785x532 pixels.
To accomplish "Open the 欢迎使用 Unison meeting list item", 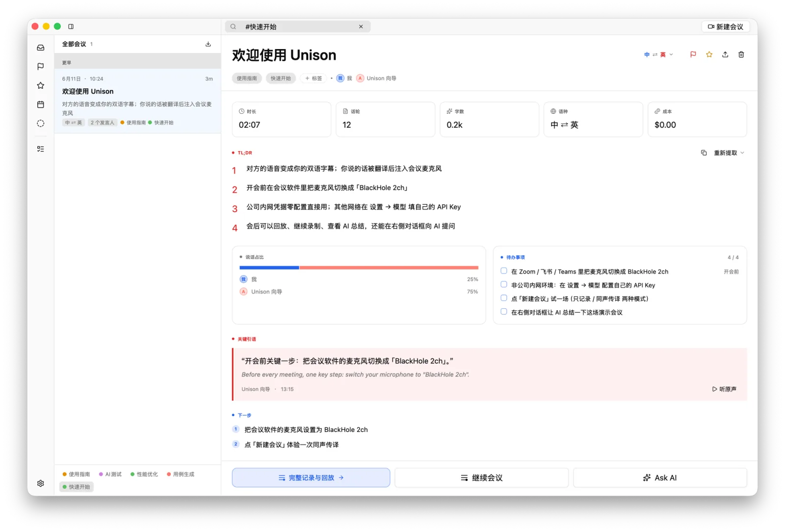I will click(x=137, y=101).
